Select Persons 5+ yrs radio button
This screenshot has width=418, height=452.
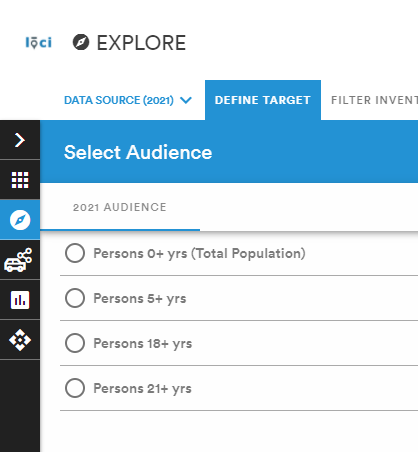click(75, 298)
